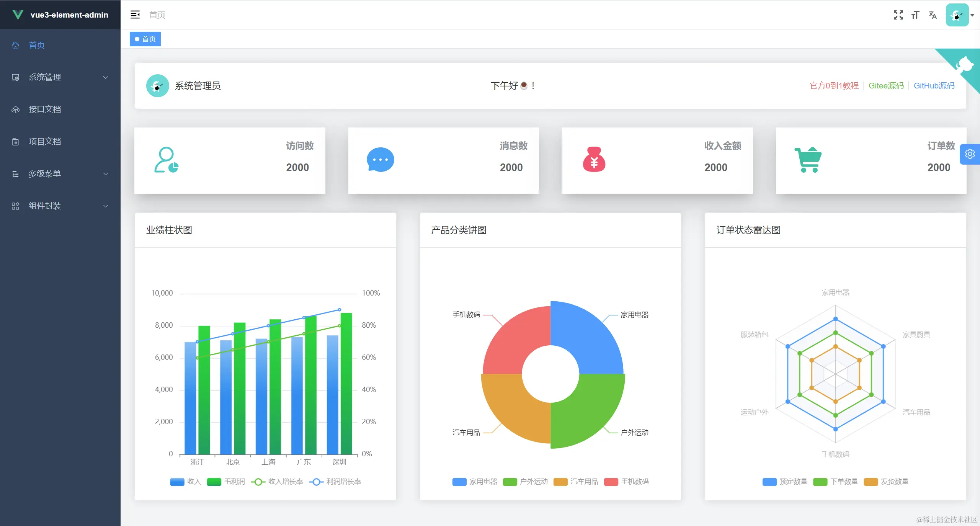The height and width of the screenshot is (526, 980).
Task: Collapse the sidebar with the hamburger icon
Action: coord(136,15)
